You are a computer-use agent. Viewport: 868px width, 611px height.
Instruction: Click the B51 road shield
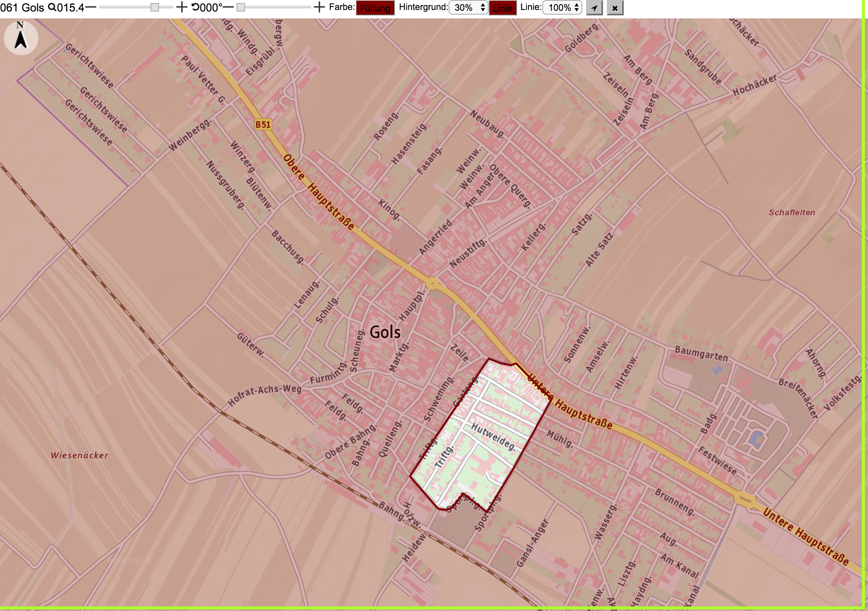pos(263,124)
